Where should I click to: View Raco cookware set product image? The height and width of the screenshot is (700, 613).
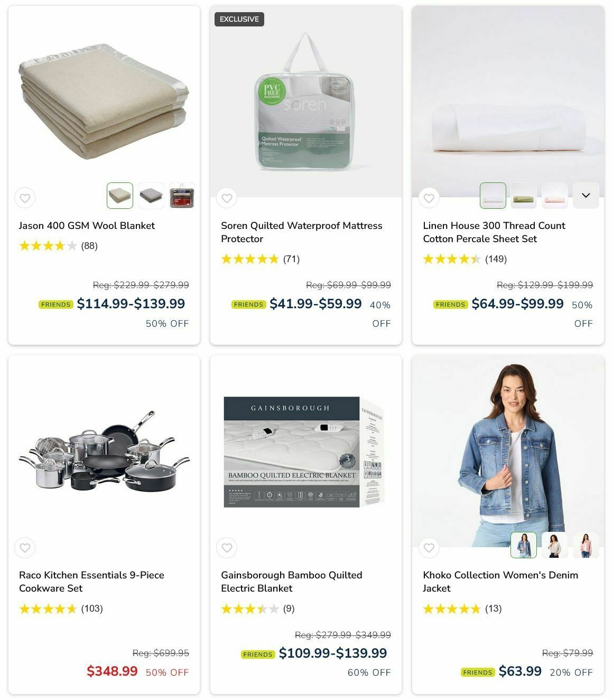point(104,451)
